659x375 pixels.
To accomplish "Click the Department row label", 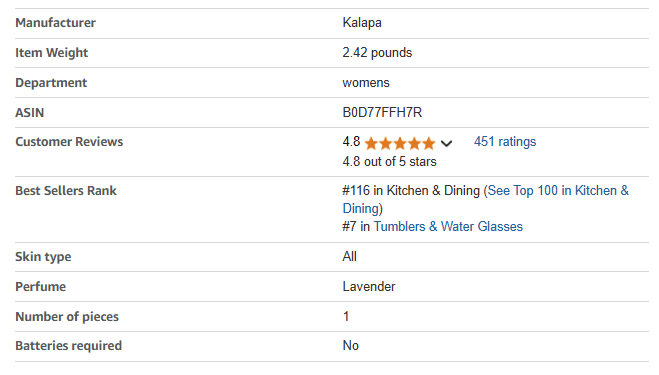I will point(51,83).
